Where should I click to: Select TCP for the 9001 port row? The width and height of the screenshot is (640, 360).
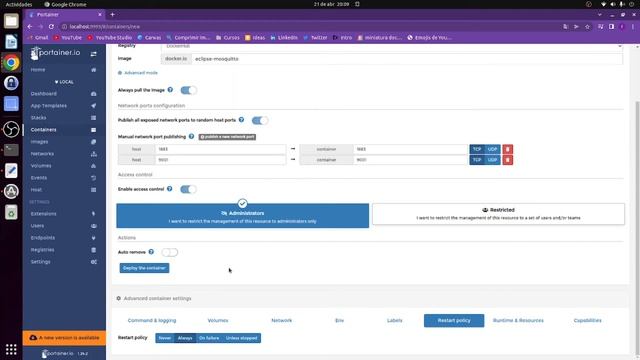477,160
